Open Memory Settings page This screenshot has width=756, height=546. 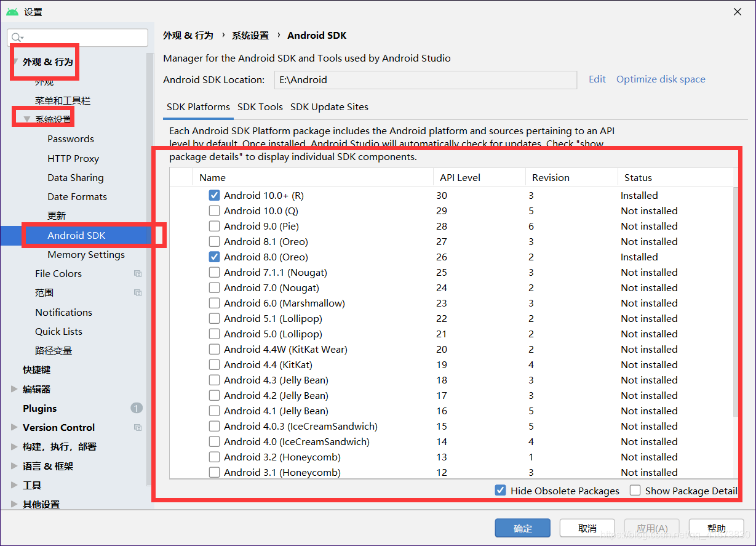coord(86,255)
